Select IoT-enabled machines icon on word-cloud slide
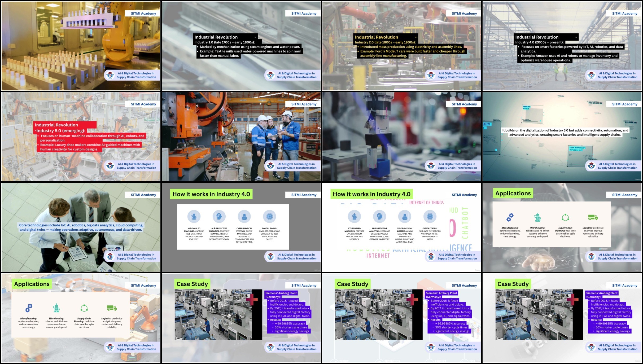This screenshot has height=364, width=643. 354,217
